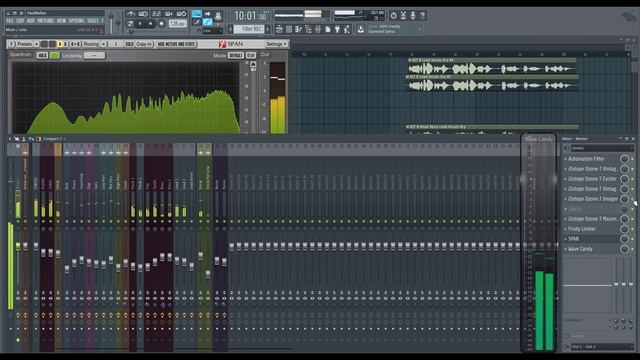Open the PATTERNS menu

click(46, 21)
